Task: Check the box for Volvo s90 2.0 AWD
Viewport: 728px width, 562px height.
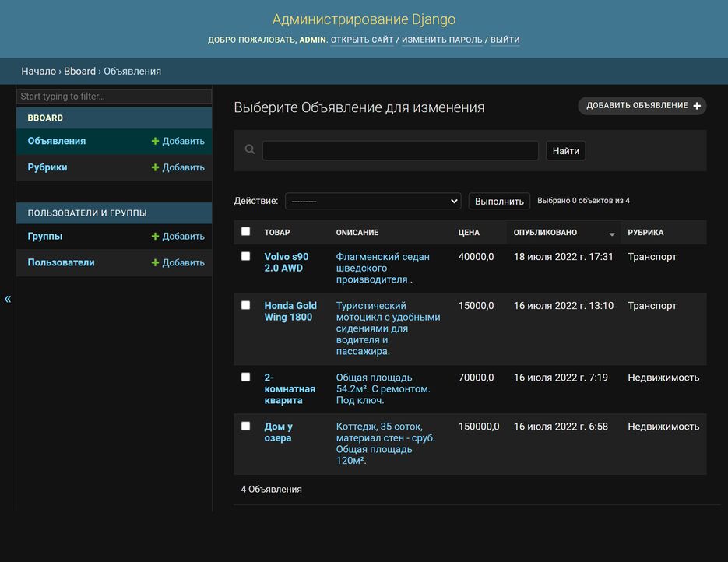Action: [246, 256]
